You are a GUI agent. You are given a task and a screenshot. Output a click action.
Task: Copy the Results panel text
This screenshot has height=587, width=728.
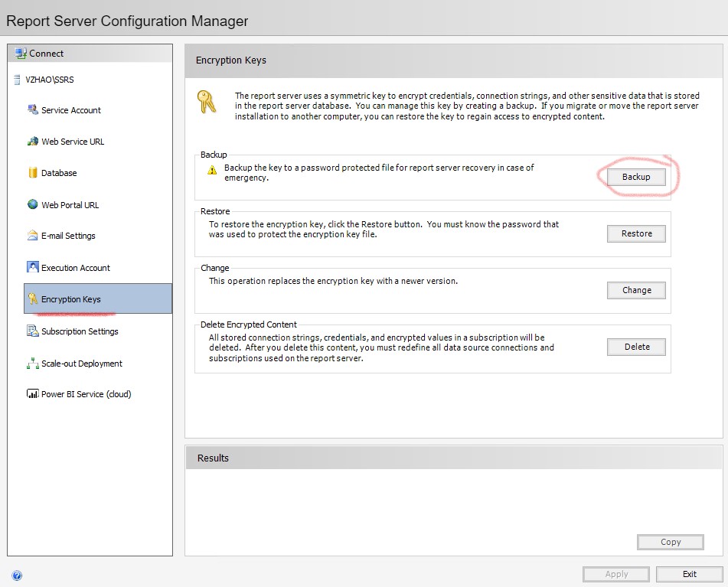[x=670, y=542]
